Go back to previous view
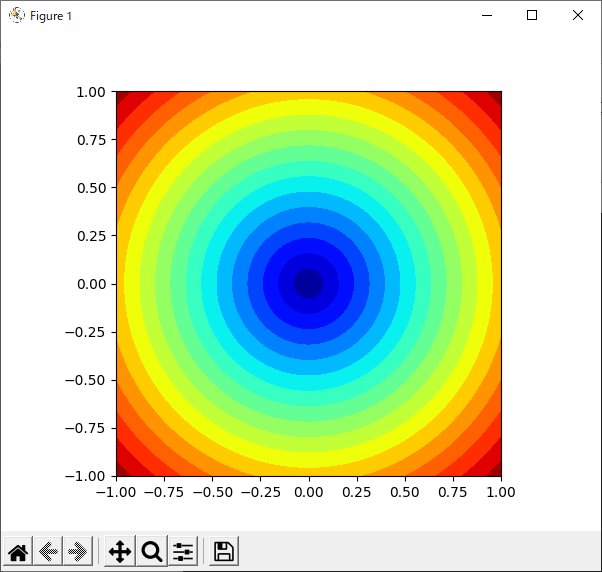The image size is (602, 572). click(47, 551)
